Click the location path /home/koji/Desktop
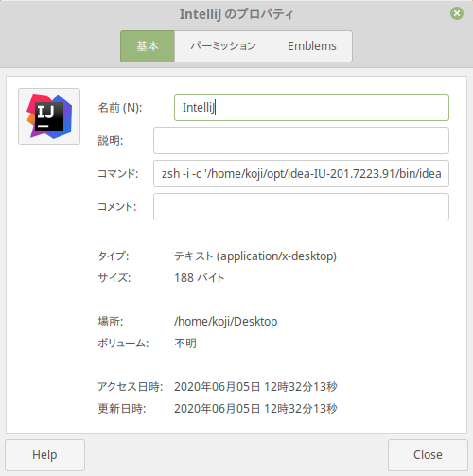This screenshot has width=473, height=476. point(226,322)
